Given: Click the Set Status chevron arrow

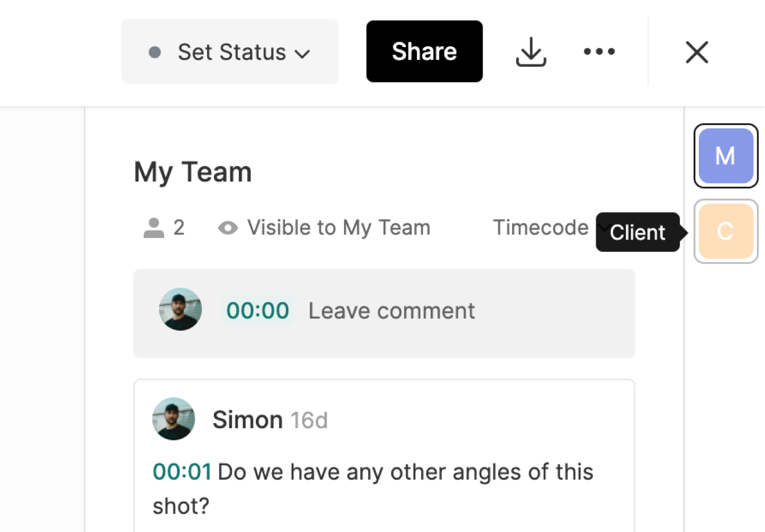Looking at the screenshot, I should click(x=302, y=54).
